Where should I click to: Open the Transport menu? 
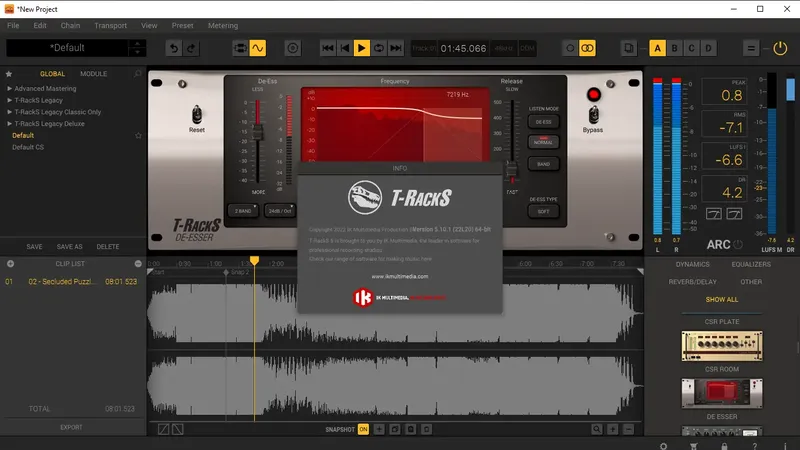click(110, 26)
